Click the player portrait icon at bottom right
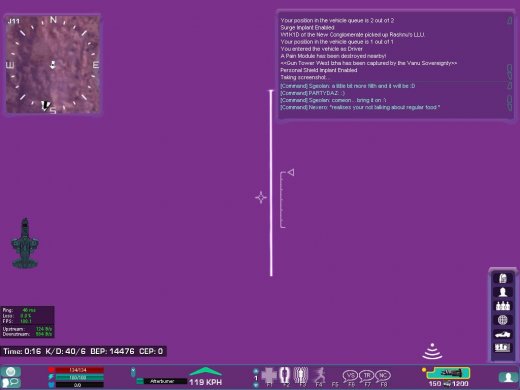Screen dimensions: 520x390 coord(508,377)
